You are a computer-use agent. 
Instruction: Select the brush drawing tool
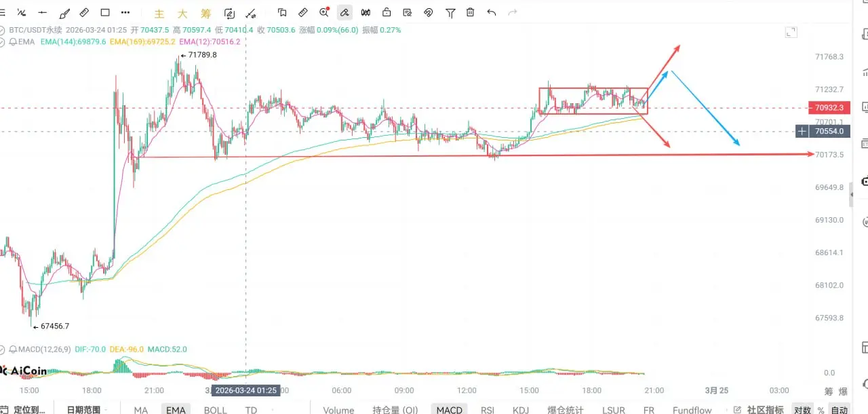pos(64,12)
